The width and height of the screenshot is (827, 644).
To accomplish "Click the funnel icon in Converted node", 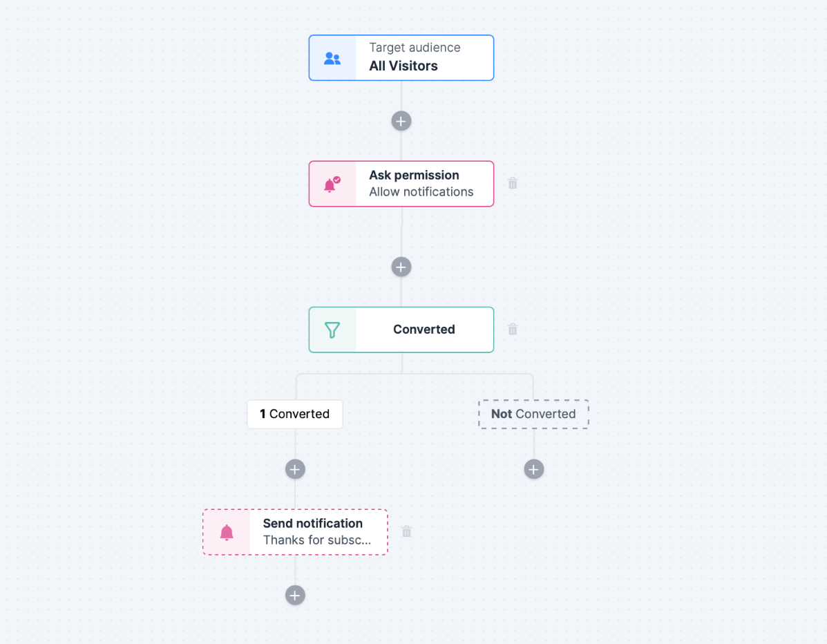I will tap(332, 330).
